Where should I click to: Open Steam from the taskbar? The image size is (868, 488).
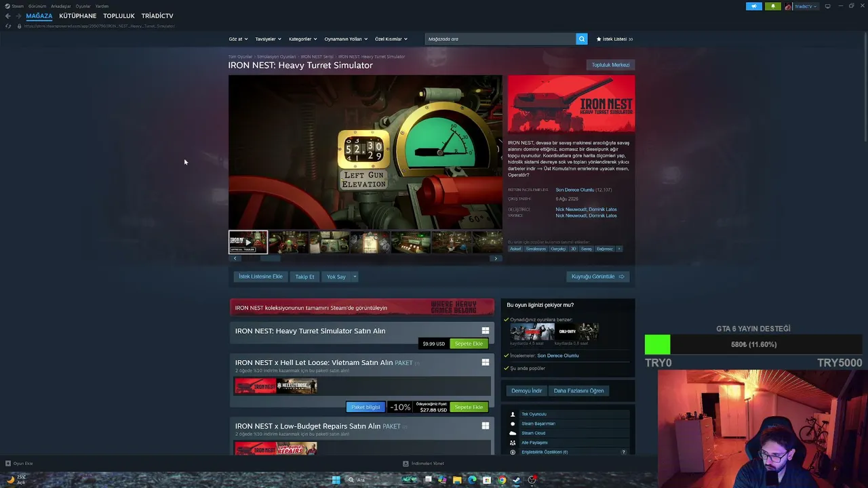pyautogui.click(x=517, y=480)
